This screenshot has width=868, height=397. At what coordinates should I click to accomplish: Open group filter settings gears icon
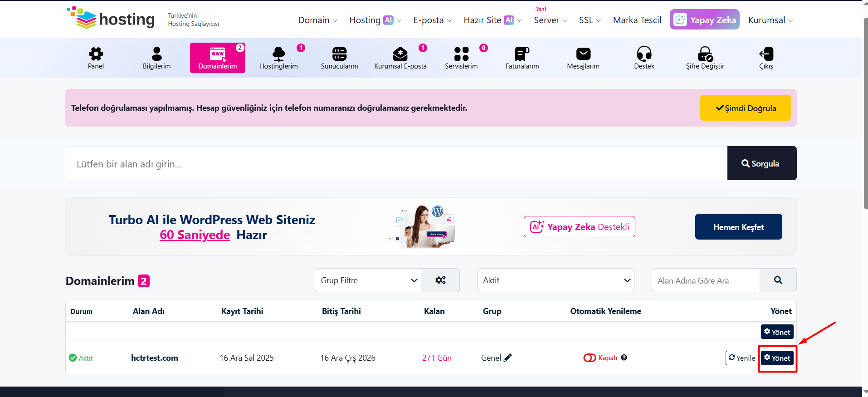point(440,280)
